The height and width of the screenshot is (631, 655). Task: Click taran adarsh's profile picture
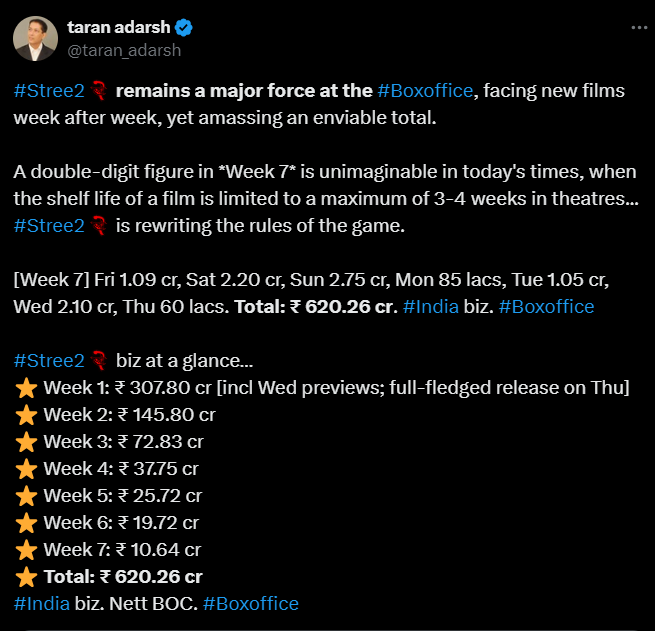[x=35, y=38]
